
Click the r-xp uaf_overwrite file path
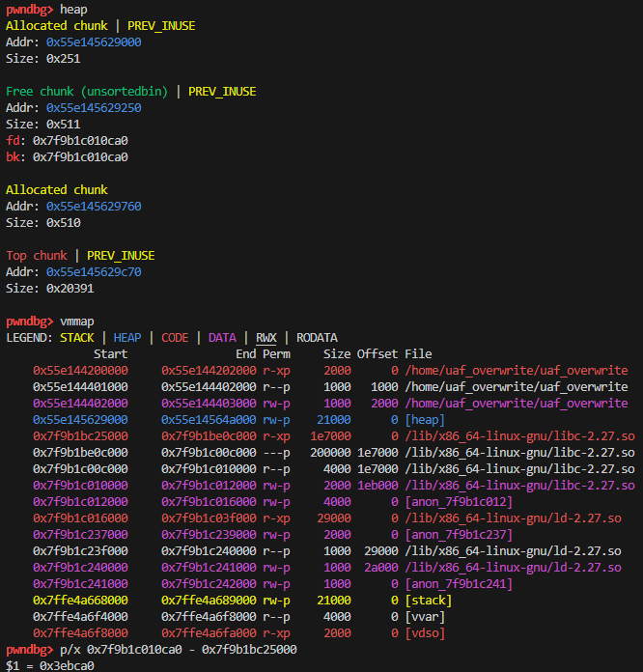click(517, 371)
